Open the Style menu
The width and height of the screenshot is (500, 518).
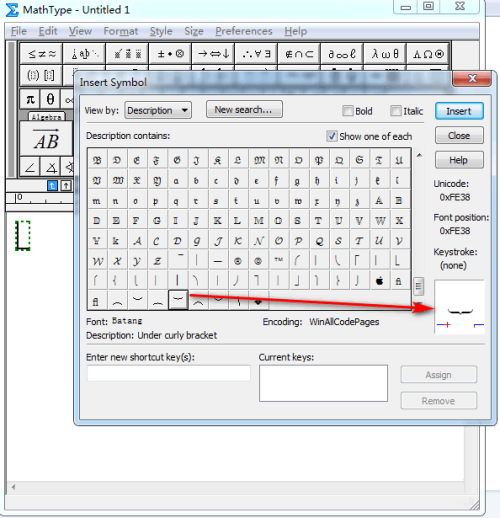click(x=161, y=31)
